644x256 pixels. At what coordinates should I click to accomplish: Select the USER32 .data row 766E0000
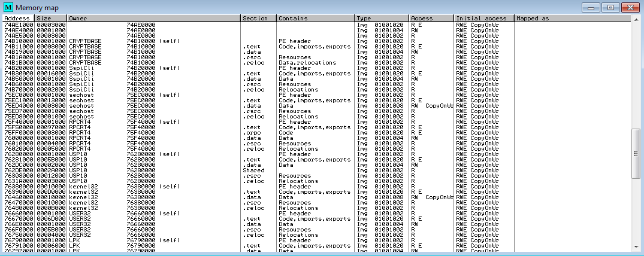tap(317, 224)
